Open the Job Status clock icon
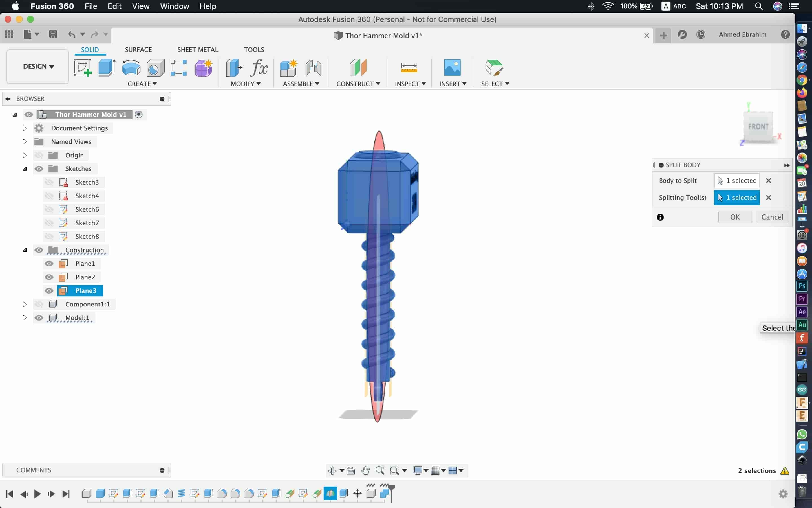Viewport: 812px width, 508px height. coord(701,34)
